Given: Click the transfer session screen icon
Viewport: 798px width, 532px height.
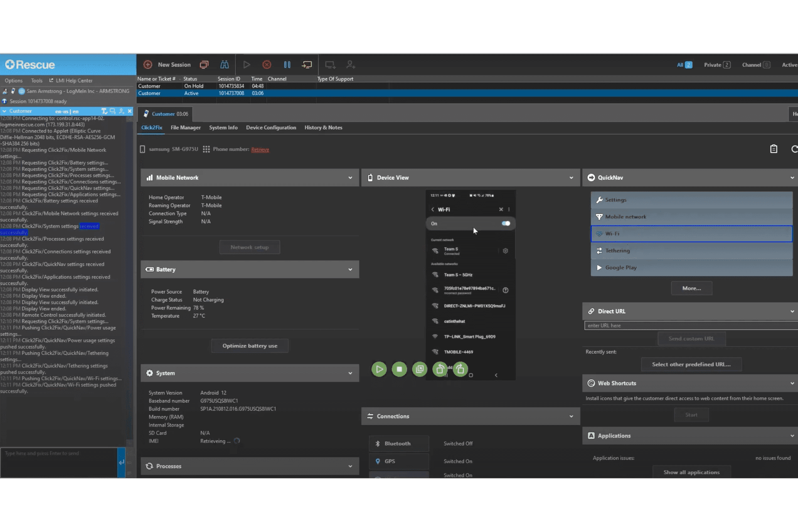Looking at the screenshot, I should point(307,65).
